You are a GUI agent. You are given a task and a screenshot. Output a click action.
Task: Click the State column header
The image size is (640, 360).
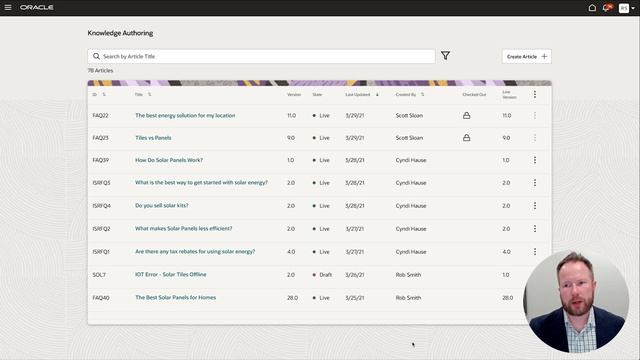(317, 94)
